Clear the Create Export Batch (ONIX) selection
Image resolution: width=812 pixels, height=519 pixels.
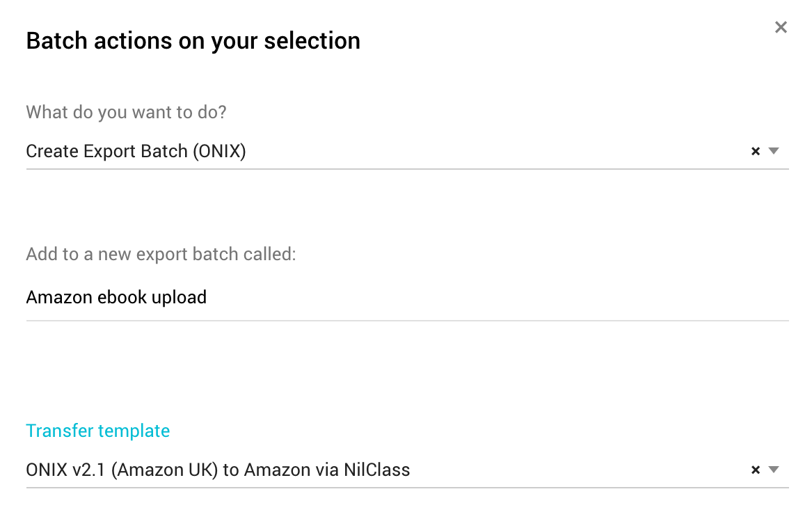click(x=756, y=151)
